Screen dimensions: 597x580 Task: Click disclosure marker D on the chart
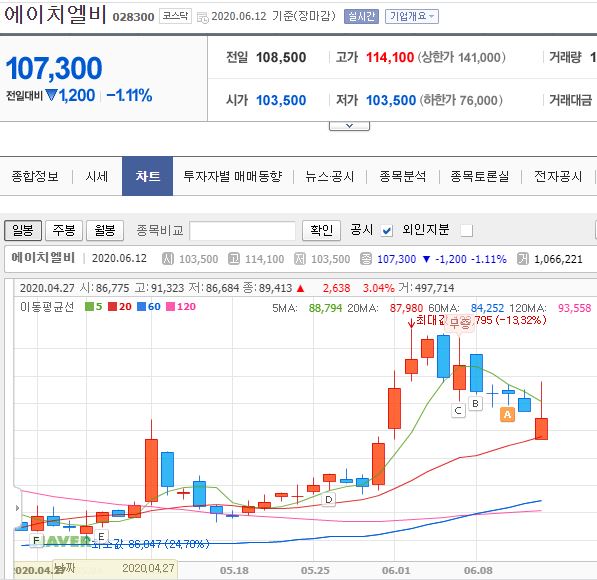(x=329, y=499)
